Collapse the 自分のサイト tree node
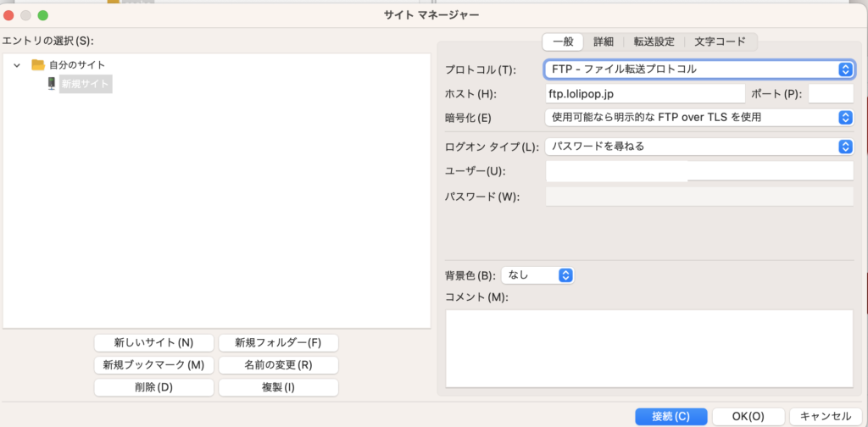This screenshot has height=427, width=868. click(x=17, y=65)
